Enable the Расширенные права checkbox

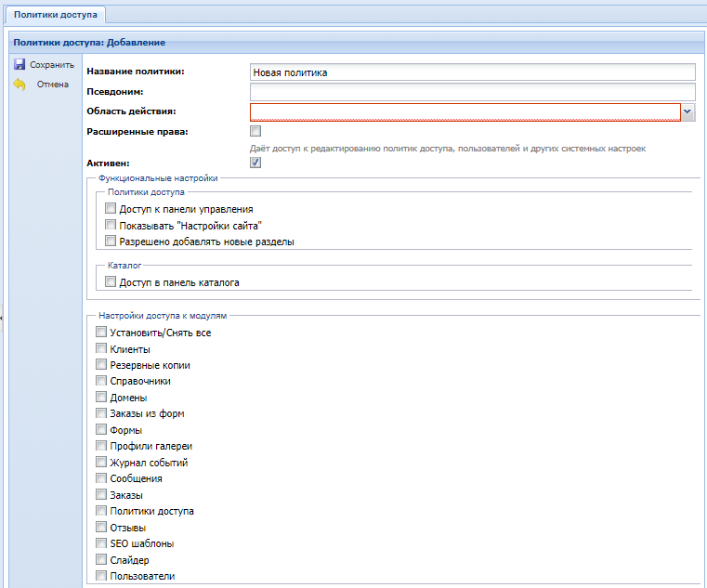[x=255, y=131]
